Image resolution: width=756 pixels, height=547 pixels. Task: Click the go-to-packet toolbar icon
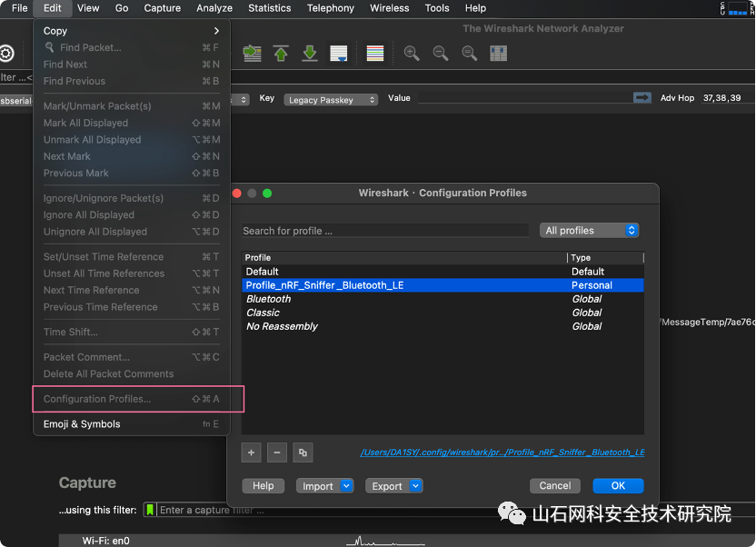pos(253,53)
